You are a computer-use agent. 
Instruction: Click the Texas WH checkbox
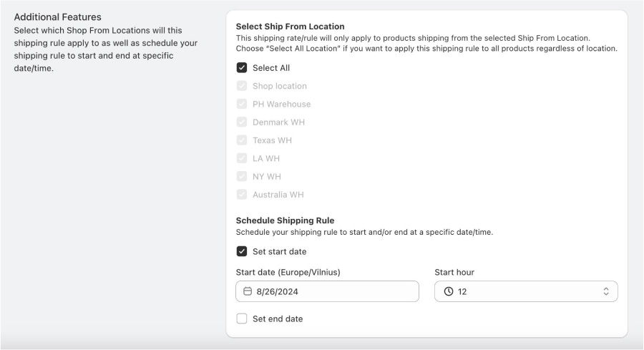[242, 140]
